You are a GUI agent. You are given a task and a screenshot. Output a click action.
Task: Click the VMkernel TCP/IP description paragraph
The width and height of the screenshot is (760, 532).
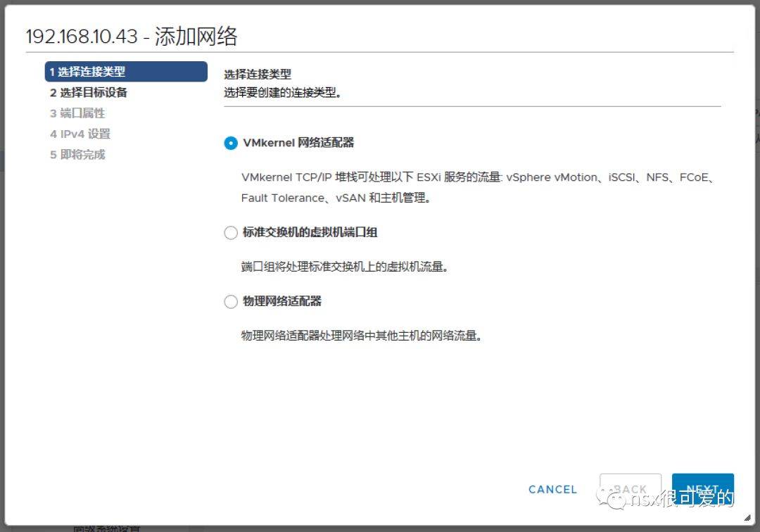pos(479,187)
